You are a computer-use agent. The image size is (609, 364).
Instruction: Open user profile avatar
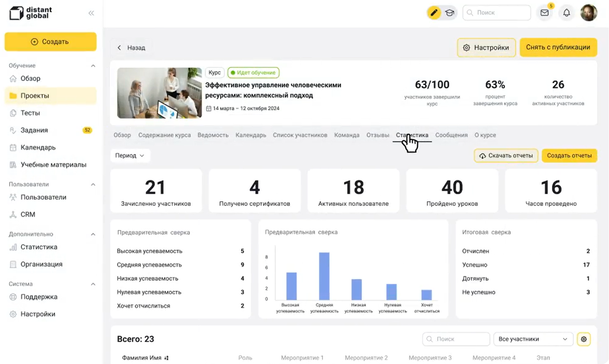click(588, 13)
